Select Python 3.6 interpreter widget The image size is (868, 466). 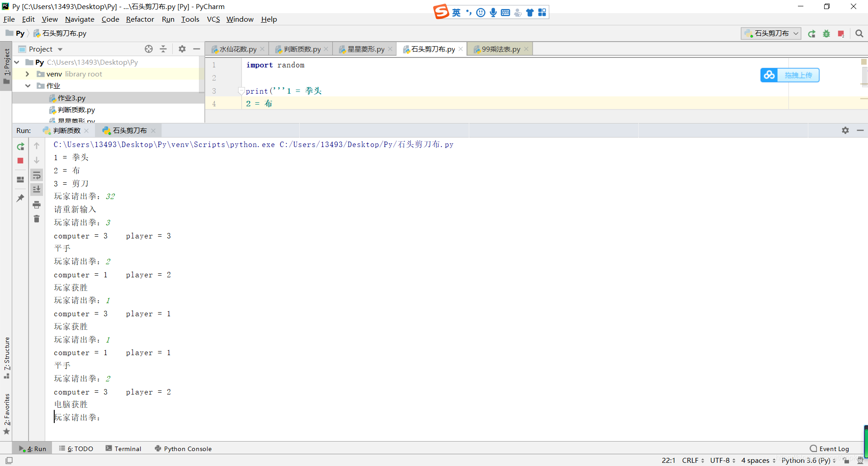click(808, 460)
